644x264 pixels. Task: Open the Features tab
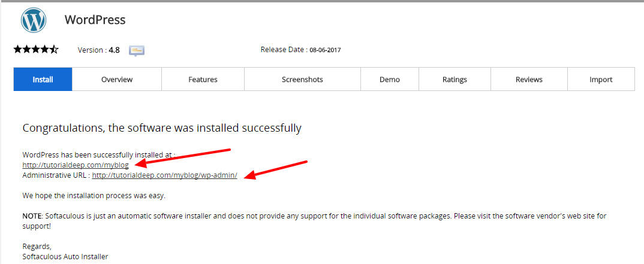click(x=203, y=79)
